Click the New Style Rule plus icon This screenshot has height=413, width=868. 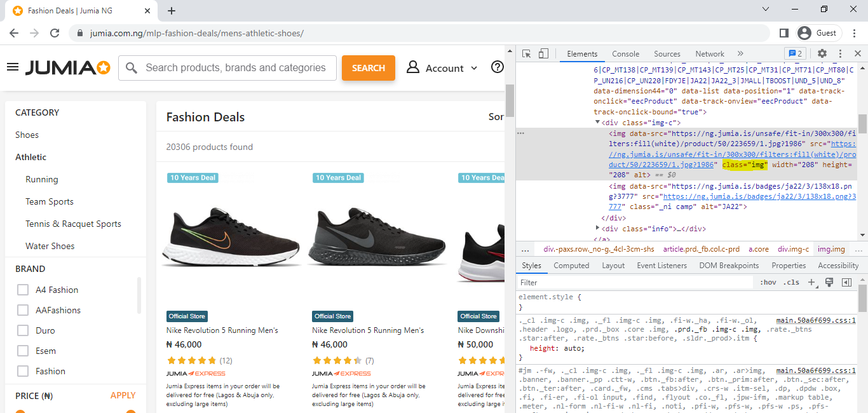pos(811,283)
